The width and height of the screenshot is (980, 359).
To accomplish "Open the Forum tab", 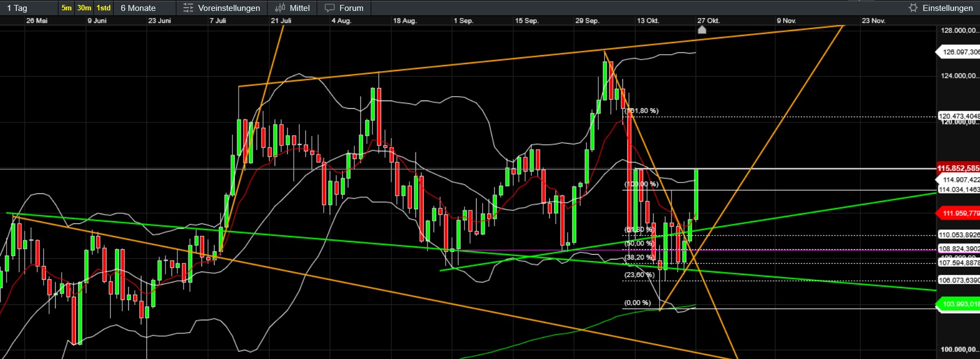I will (351, 8).
